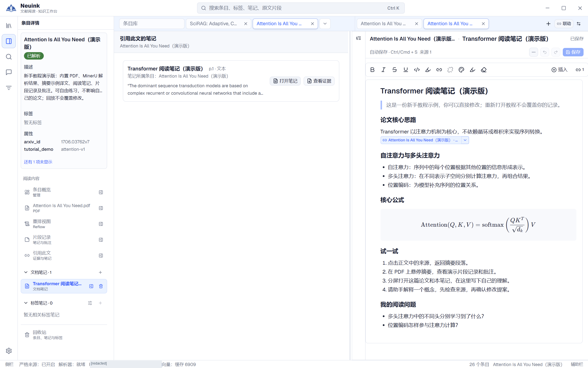Add a link with the link icon
Viewport: 588px width, 368px height.
[439, 70]
